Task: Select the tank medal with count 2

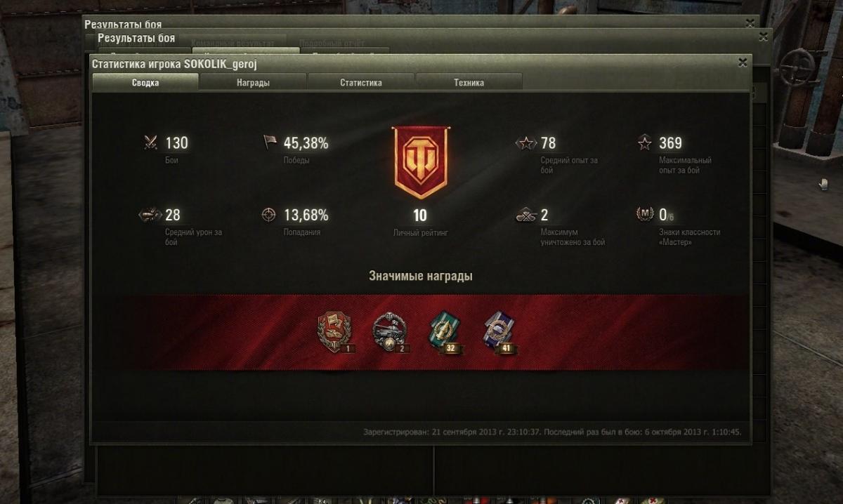Action: point(391,331)
